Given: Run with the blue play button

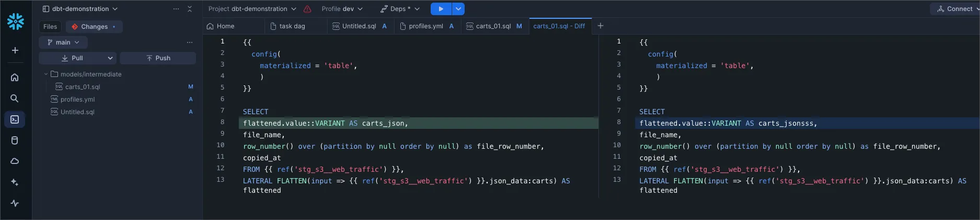Looking at the screenshot, I should tap(441, 9).
